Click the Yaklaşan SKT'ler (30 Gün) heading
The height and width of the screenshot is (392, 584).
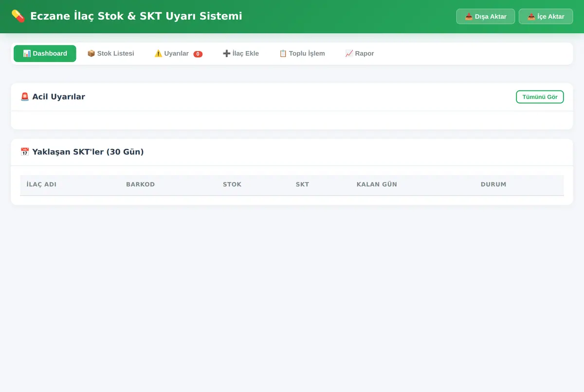click(x=82, y=152)
